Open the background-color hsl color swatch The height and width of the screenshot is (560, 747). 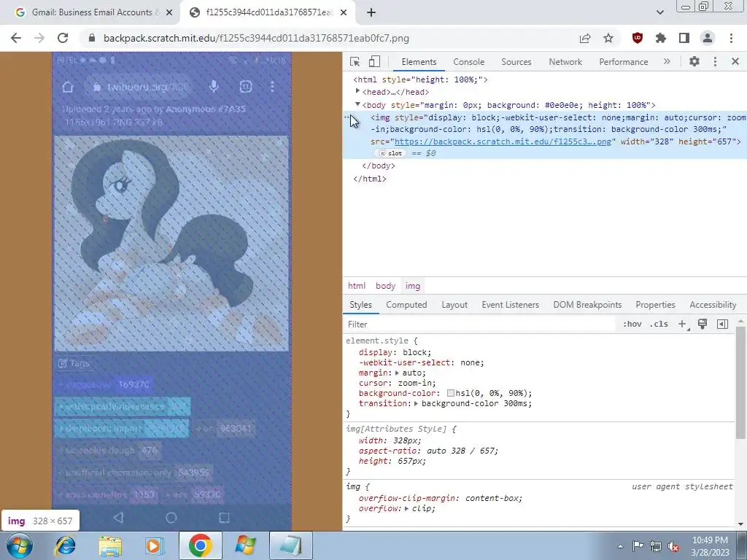pyautogui.click(x=450, y=393)
